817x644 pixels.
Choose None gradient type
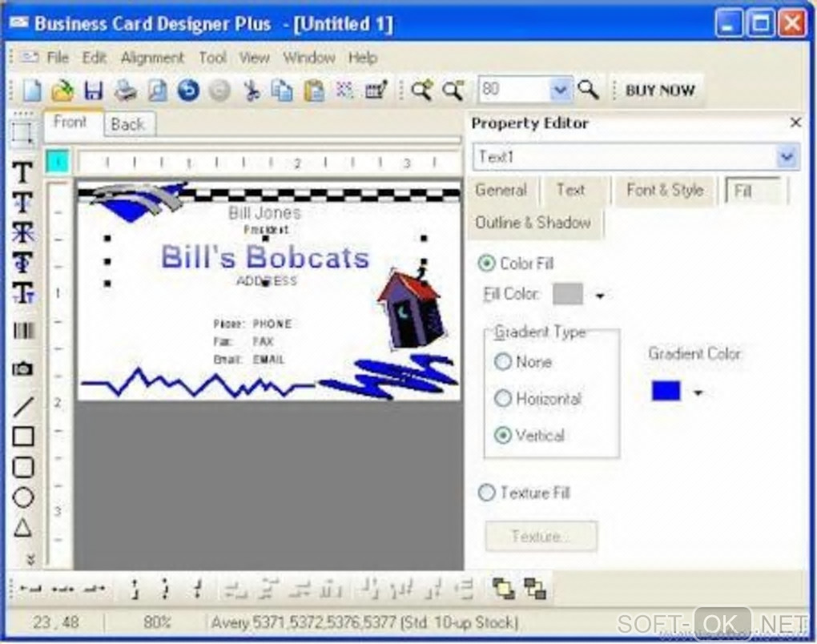[502, 361]
